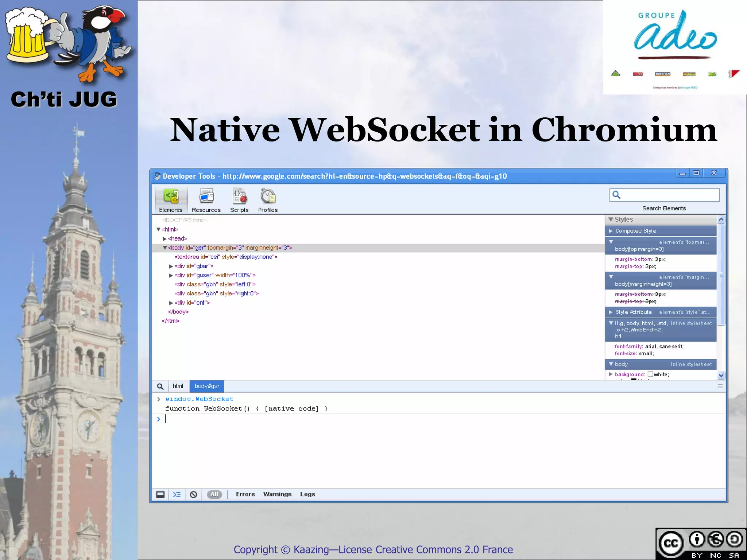Viewport: 747px width, 560px height.
Task: Expand the head tree node
Action: point(165,239)
